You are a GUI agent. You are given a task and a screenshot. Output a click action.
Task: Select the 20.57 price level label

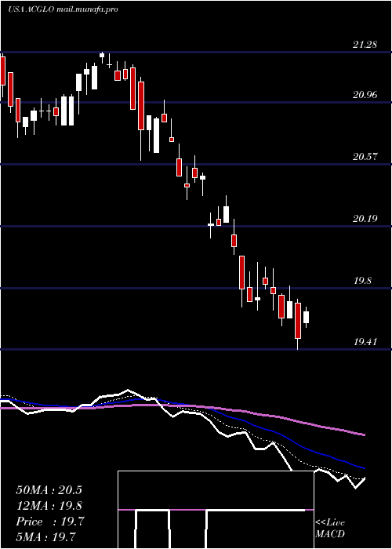[365, 157]
